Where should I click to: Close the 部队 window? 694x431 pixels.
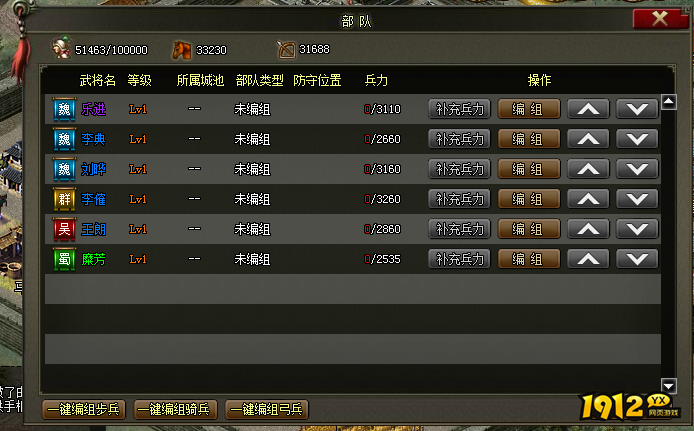(x=659, y=19)
